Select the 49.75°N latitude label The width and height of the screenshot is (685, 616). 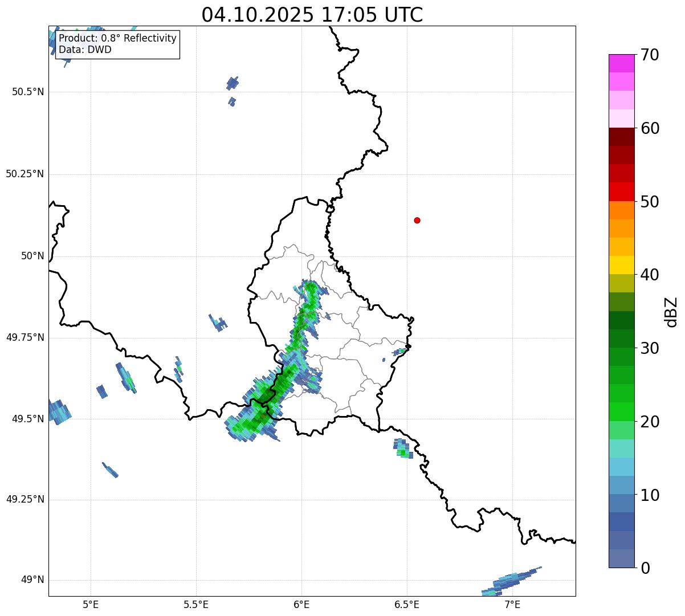(x=25, y=337)
